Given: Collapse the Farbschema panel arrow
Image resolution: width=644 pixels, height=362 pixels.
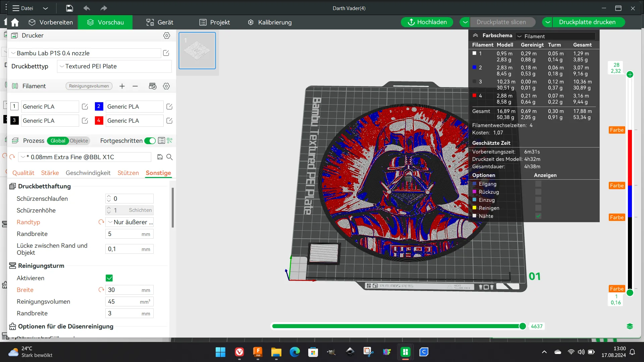Looking at the screenshot, I should tap(475, 35).
